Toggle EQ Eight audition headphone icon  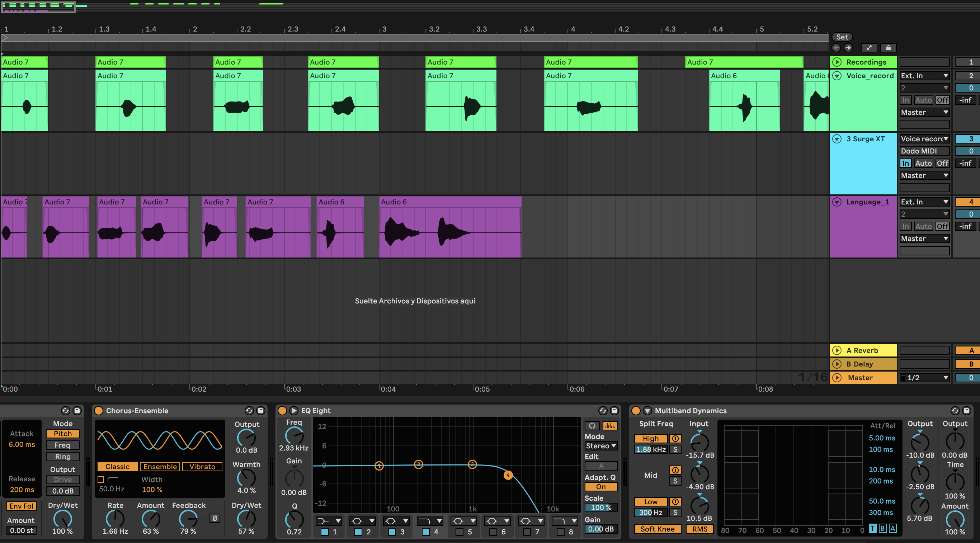tap(592, 426)
